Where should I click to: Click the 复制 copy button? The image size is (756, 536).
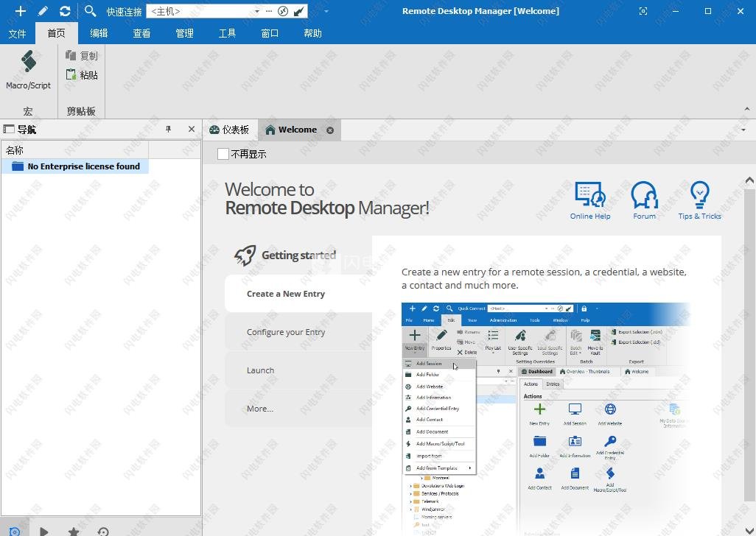82,56
